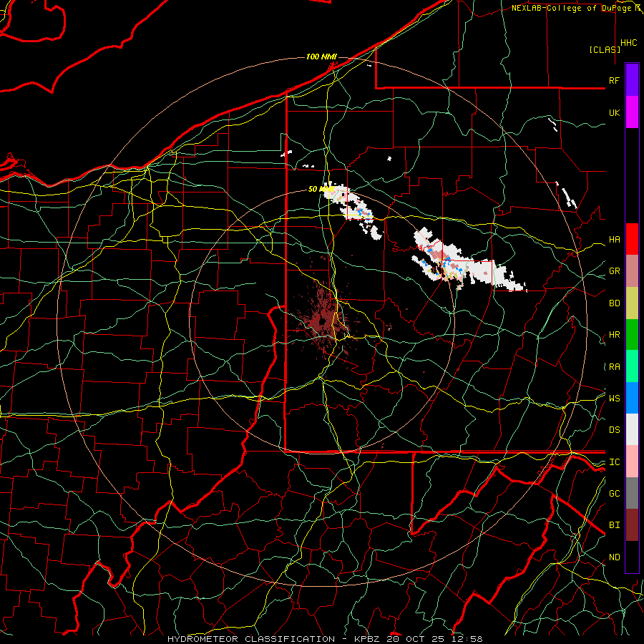Click the 100 NMI range ring label
Viewport: 644px width, 644px height.
(321, 57)
